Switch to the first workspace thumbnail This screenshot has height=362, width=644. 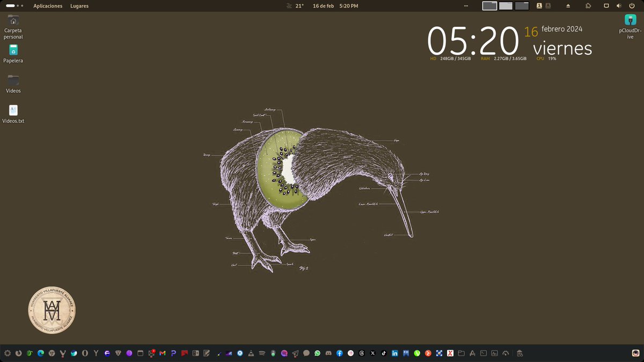pos(489,6)
